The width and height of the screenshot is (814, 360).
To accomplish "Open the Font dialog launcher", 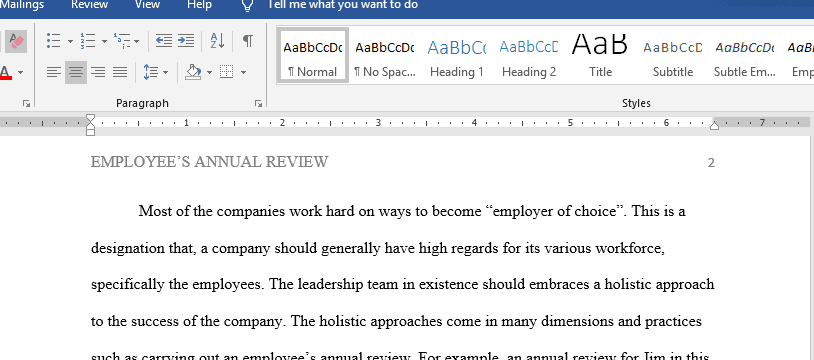I will (26, 104).
